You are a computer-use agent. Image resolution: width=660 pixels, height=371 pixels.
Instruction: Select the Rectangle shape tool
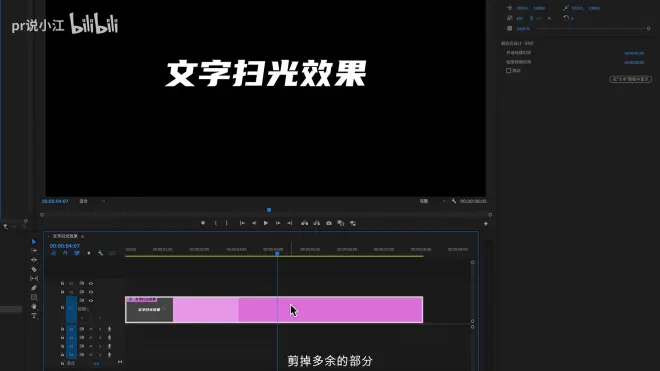[x=34, y=297]
